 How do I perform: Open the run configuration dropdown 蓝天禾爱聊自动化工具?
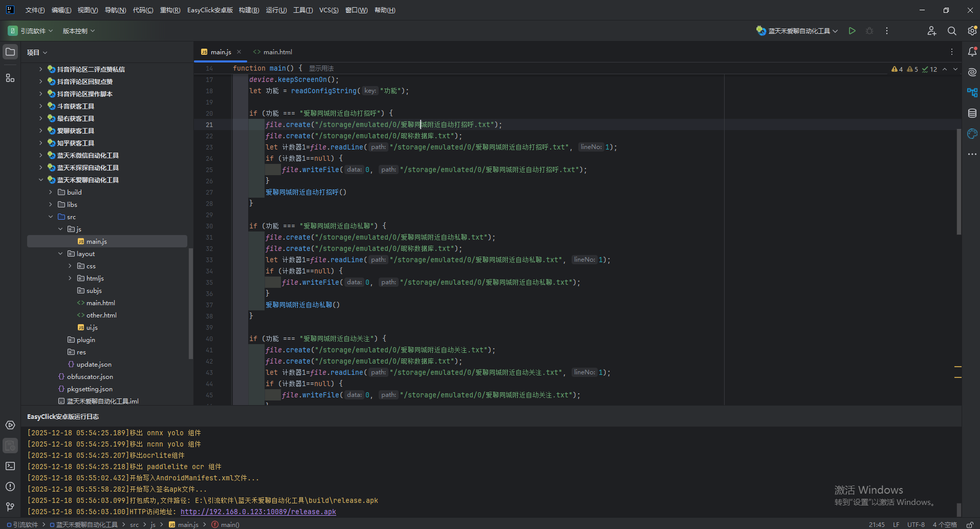(x=797, y=31)
